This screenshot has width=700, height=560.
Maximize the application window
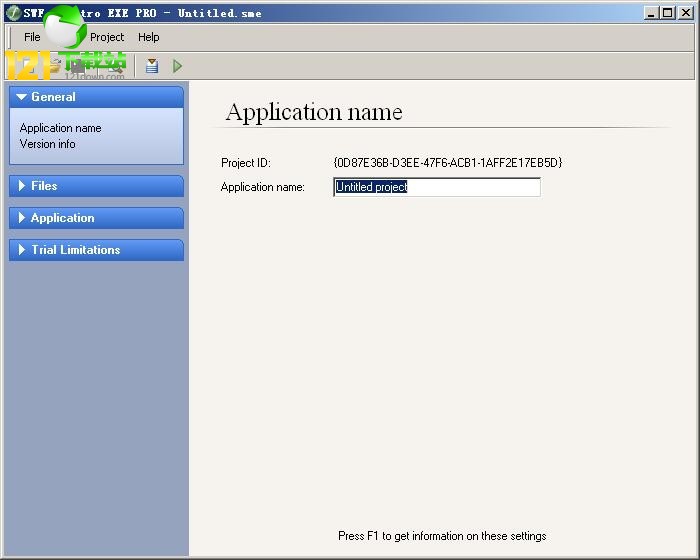tap(668, 13)
